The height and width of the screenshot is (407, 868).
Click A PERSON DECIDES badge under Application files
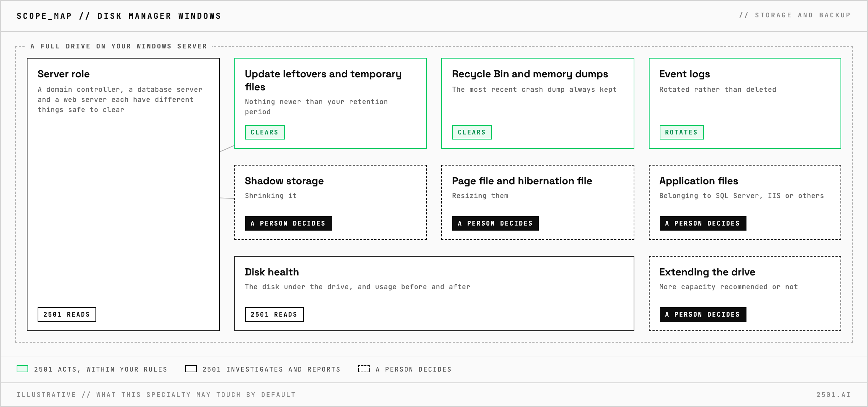pos(703,223)
